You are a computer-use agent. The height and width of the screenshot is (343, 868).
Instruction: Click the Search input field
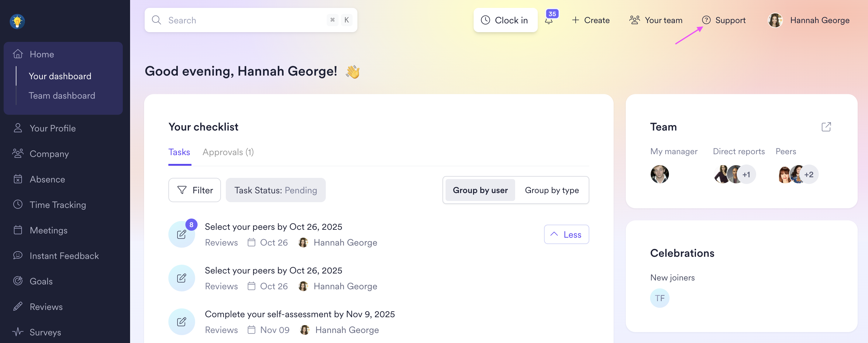[246, 20]
